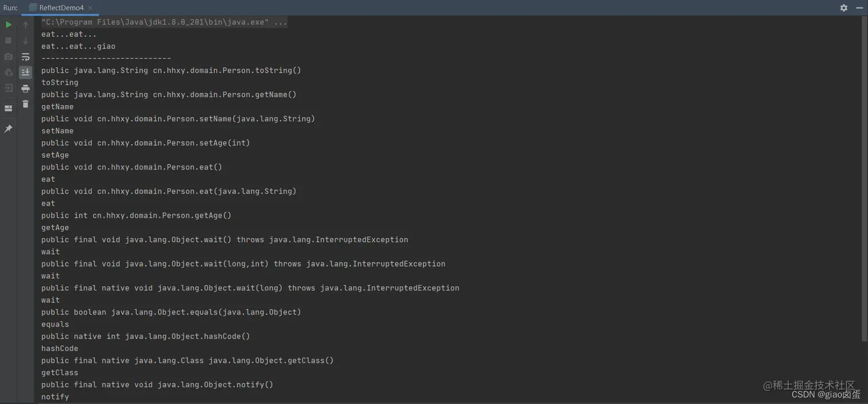The width and height of the screenshot is (868, 404).
Task: Click the Object.hashCode() signature line
Action: [146, 336]
